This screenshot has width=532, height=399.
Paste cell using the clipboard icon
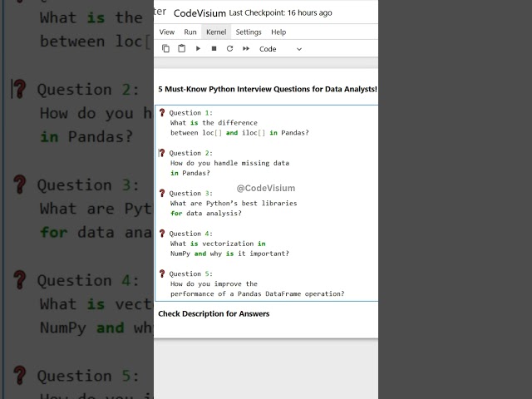click(181, 49)
